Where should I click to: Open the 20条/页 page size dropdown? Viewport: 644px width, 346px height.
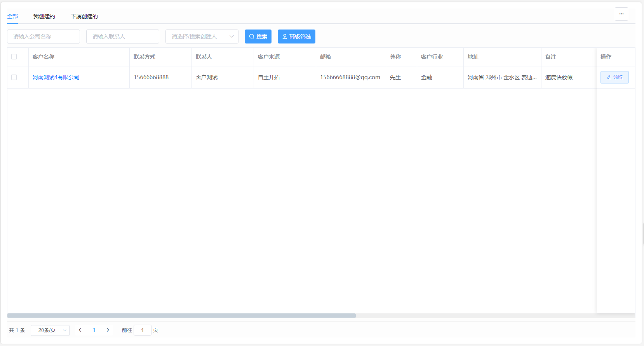(50, 330)
